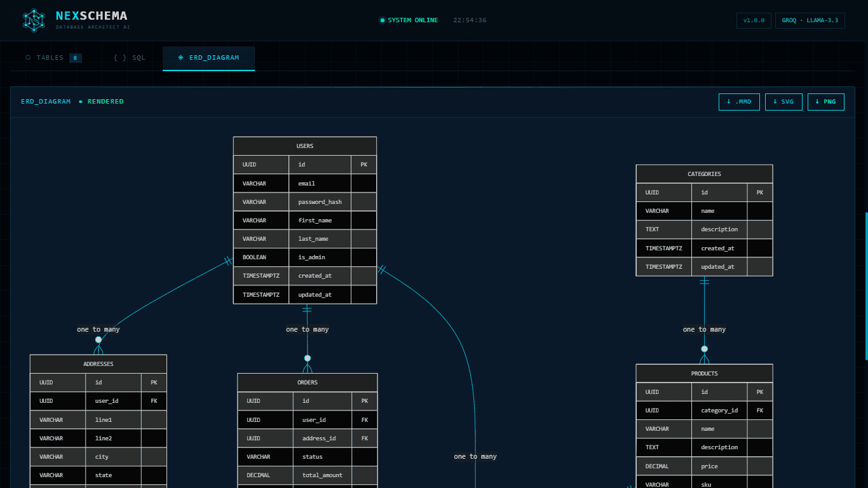Click the page vertical scrollbar thumb

(x=866, y=287)
